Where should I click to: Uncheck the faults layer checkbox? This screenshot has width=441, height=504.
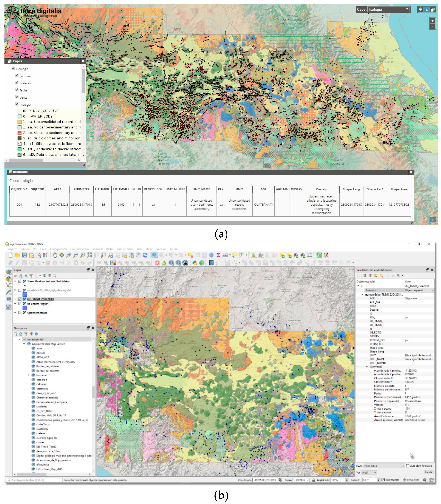click(x=17, y=90)
